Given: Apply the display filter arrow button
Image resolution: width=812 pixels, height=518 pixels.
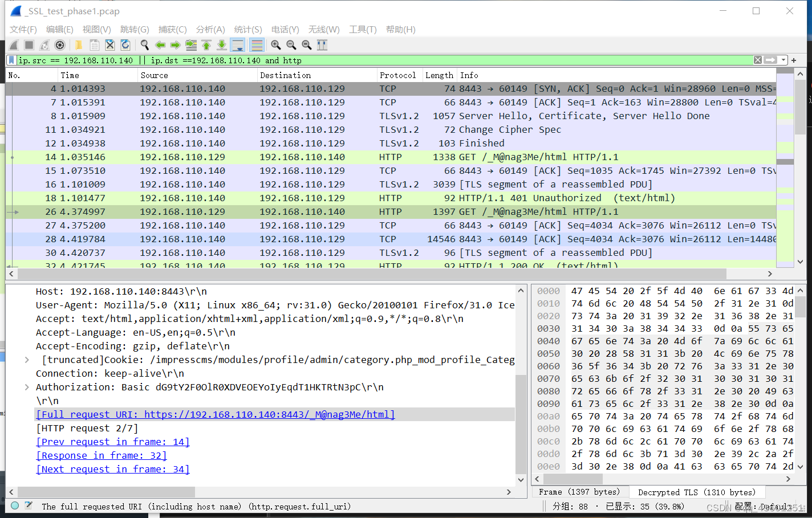Looking at the screenshot, I should [x=771, y=60].
